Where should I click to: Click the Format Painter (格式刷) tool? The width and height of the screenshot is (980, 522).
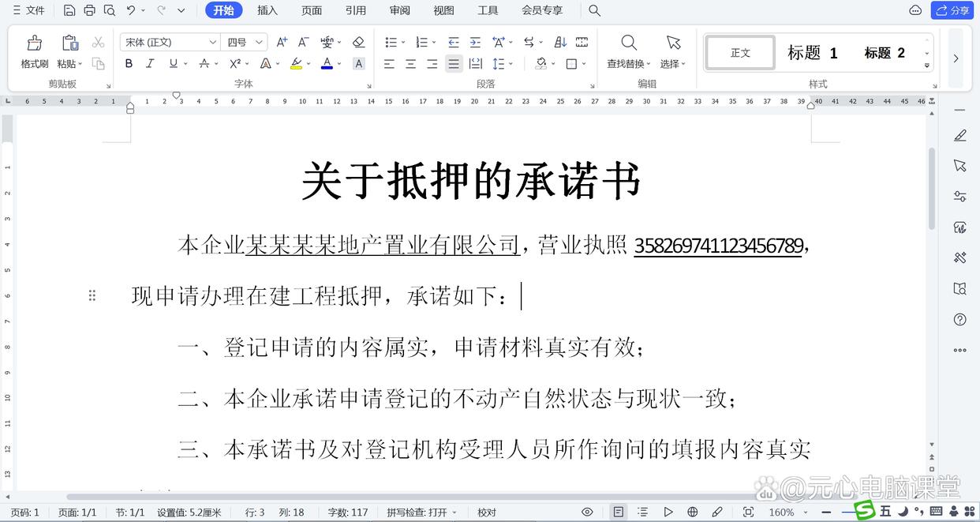[x=34, y=51]
